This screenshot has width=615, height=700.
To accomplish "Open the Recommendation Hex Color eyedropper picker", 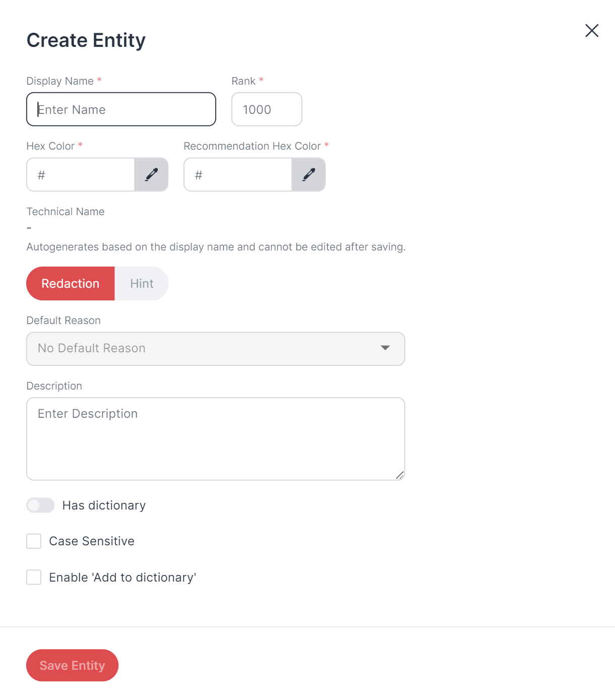I will click(x=309, y=174).
